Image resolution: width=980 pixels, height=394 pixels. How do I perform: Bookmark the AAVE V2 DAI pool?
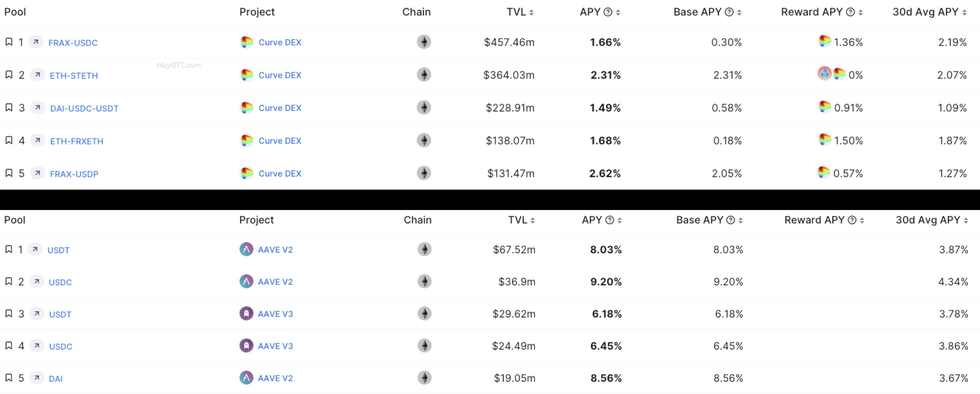point(9,378)
